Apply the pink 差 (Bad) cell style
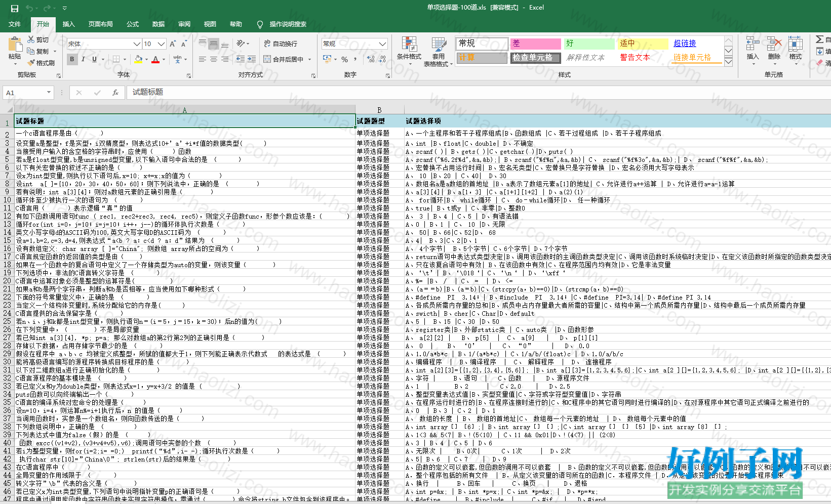This screenshot has height=504, width=831. [x=535, y=44]
